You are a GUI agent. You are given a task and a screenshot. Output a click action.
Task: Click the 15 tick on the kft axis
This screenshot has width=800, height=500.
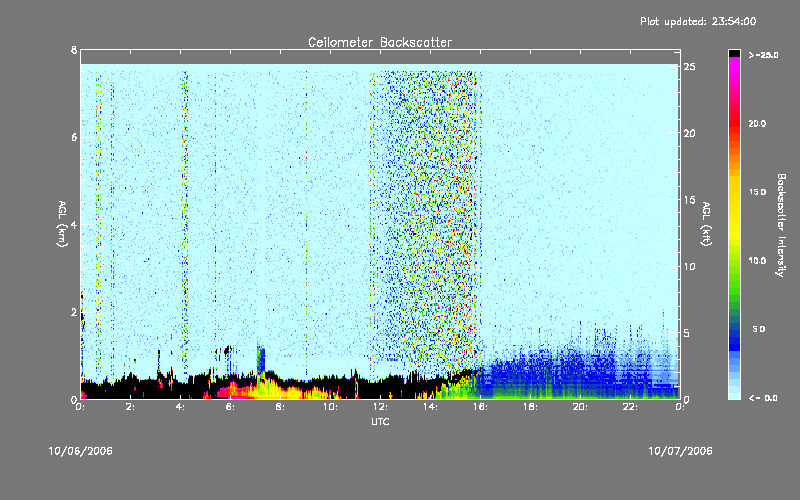[689, 200]
